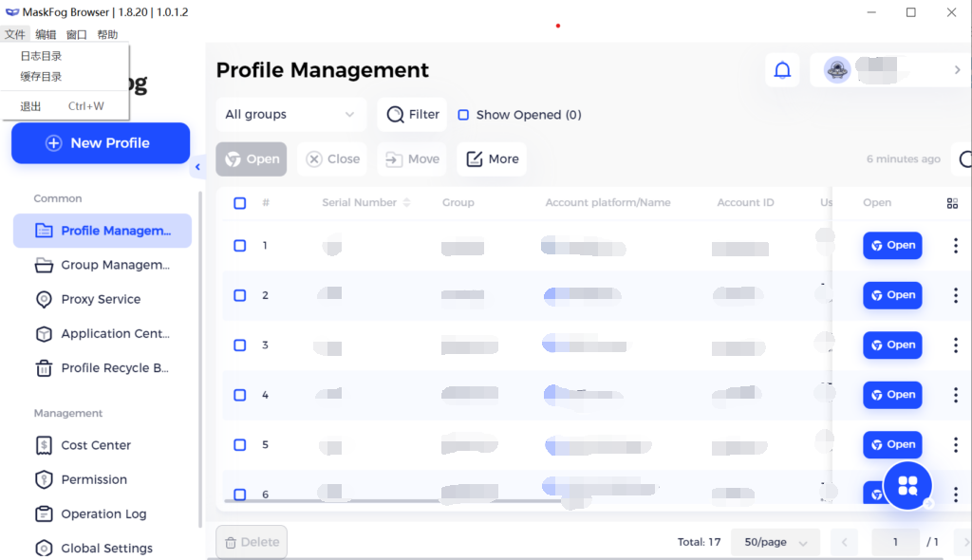
Task: Click the refresh icon beside 6 minutes ago
Action: [965, 159]
